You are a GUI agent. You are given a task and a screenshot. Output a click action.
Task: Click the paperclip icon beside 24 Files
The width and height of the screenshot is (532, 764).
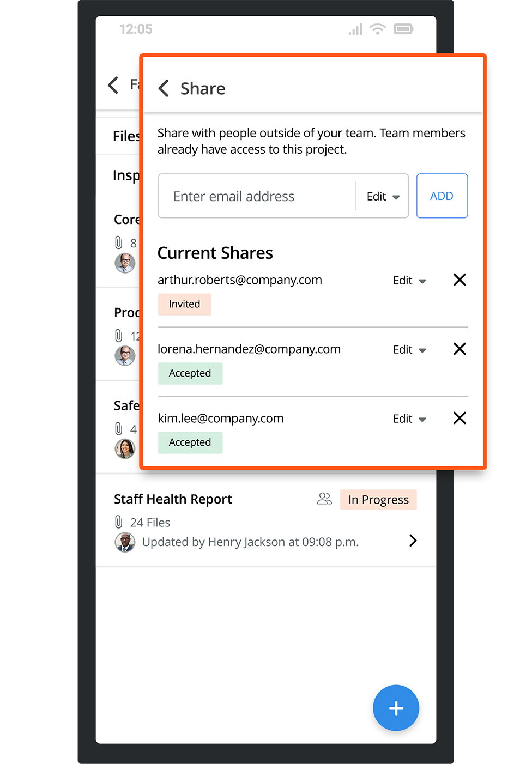tap(119, 522)
